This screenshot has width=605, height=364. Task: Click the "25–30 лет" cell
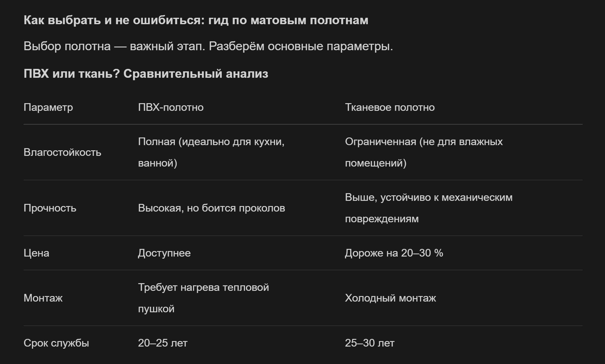(369, 343)
